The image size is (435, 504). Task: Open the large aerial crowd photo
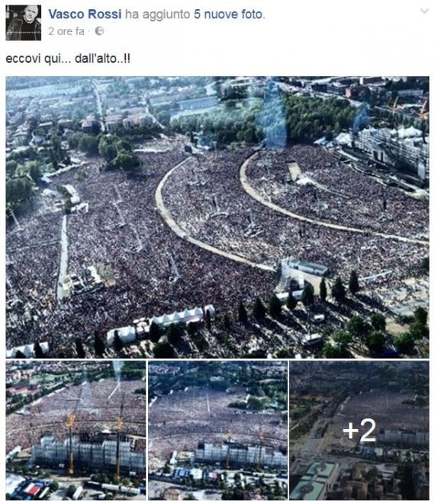coord(217,217)
